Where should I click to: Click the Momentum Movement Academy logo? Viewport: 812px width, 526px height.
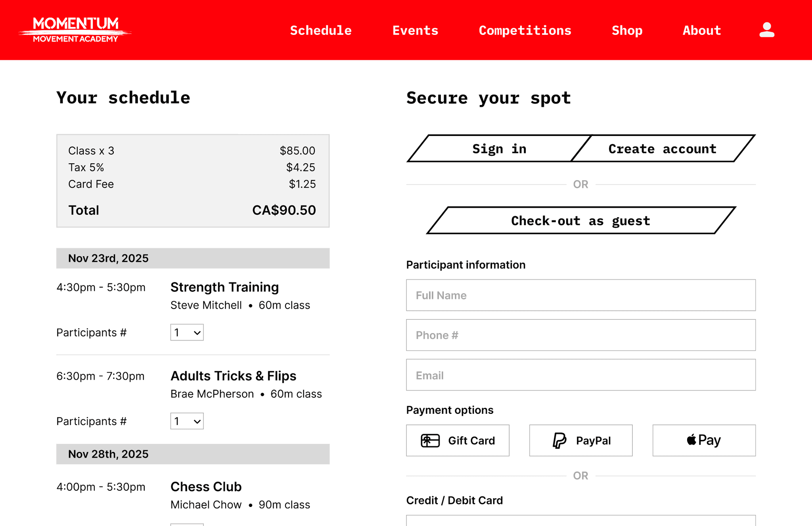(x=75, y=30)
